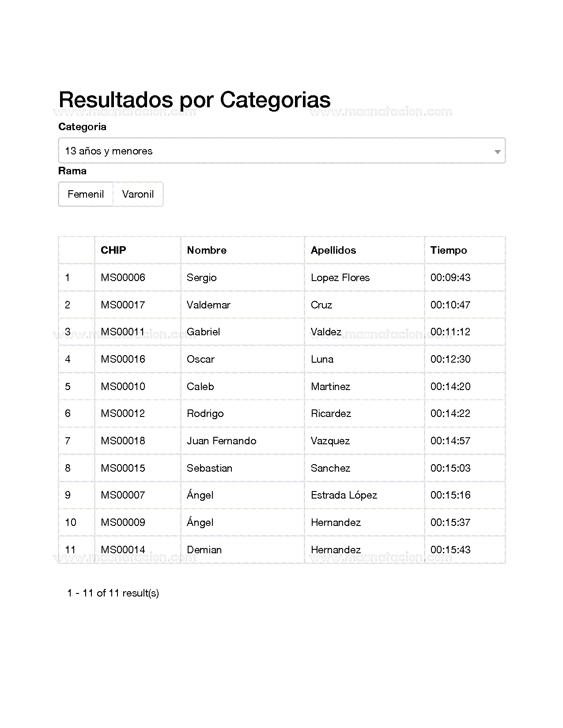Select the Femenil branch option
563x728 pixels.
(86, 194)
